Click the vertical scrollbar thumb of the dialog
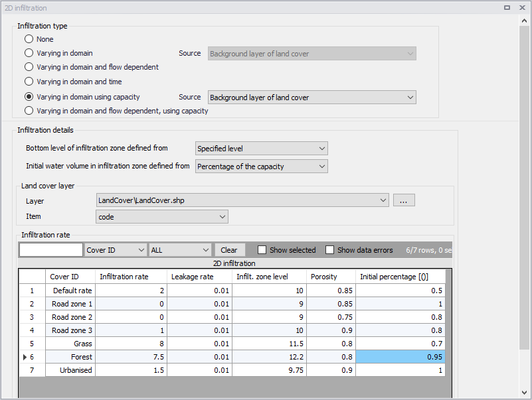Screen dimensions: 532x400 (x=524, y=188)
